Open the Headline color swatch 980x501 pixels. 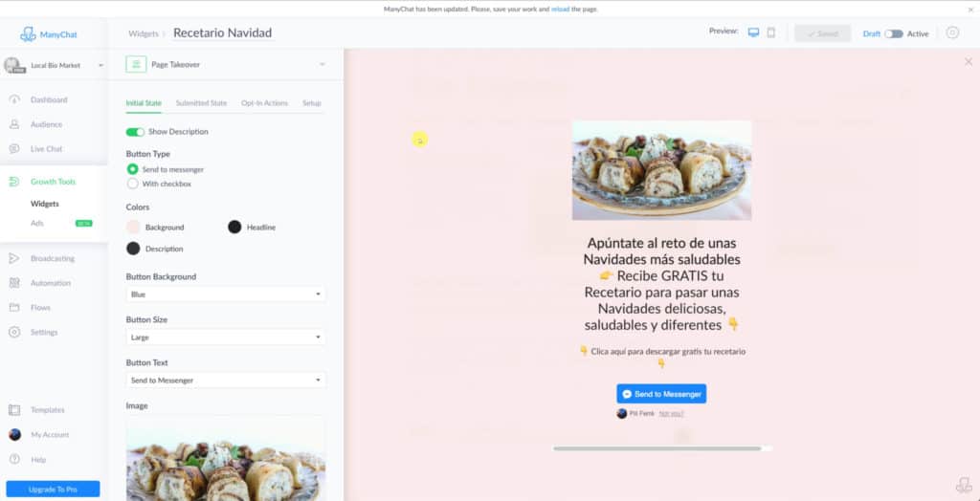click(x=234, y=228)
